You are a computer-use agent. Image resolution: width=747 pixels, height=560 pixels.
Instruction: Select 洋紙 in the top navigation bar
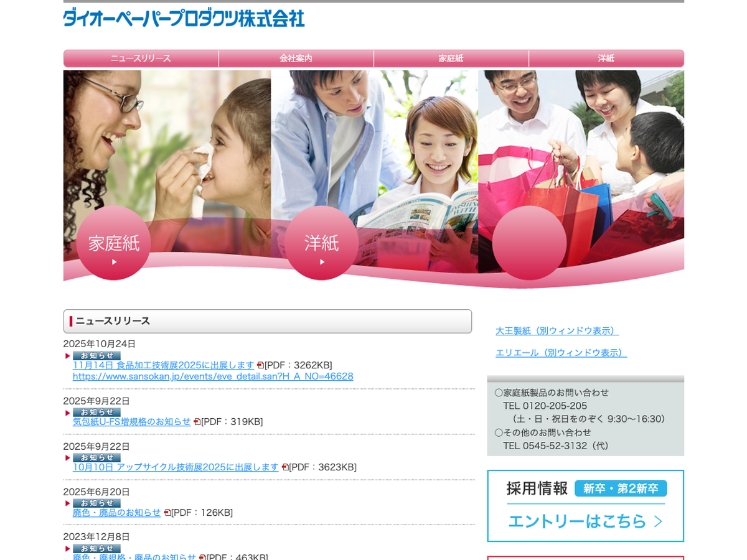(x=606, y=58)
